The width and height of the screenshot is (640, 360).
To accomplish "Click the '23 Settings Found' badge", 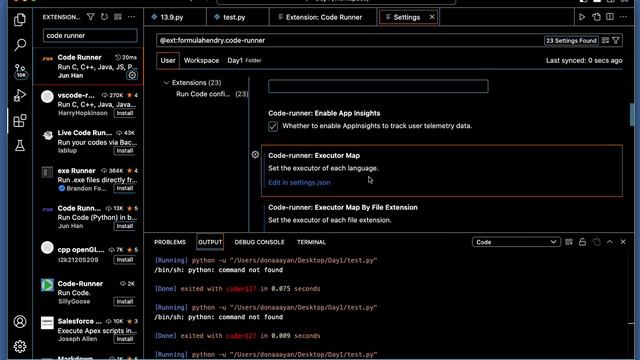I will coord(571,40).
